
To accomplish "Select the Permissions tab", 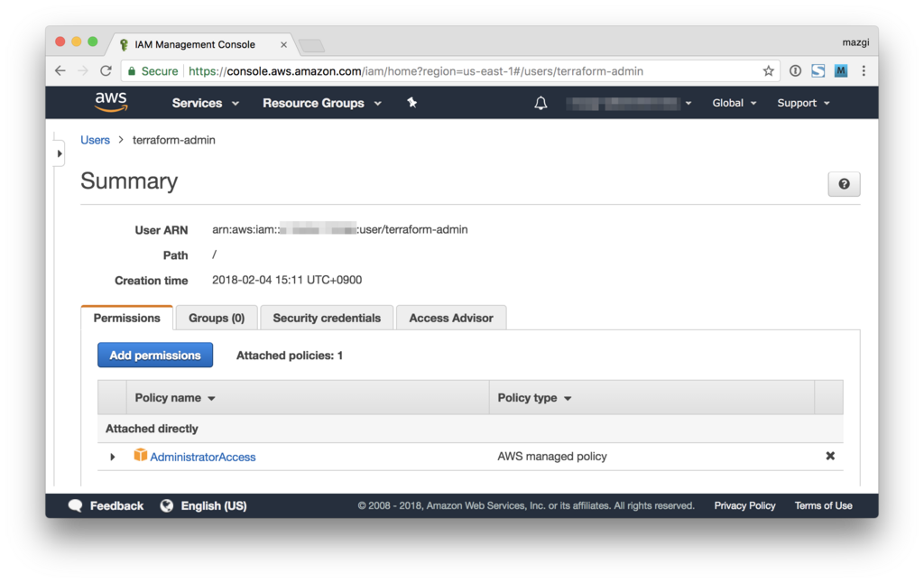I will pos(126,318).
